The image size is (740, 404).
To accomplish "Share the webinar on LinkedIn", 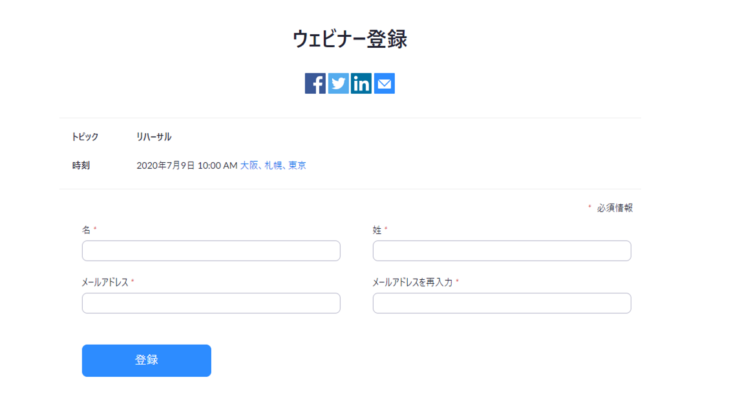I will tap(361, 84).
